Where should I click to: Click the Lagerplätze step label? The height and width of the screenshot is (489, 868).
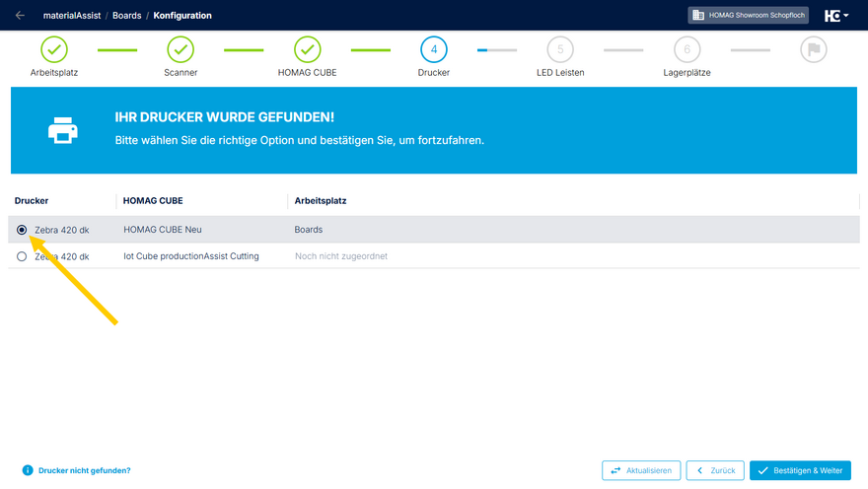click(x=687, y=73)
